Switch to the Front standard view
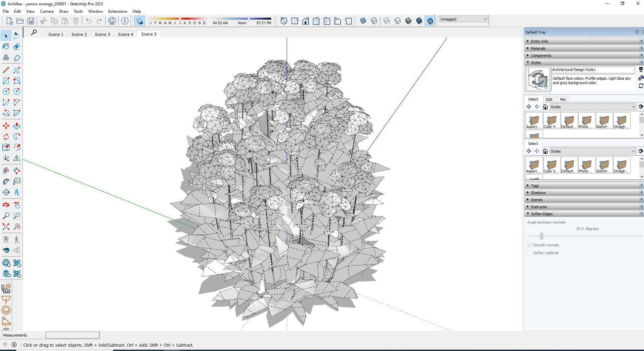This screenshot has width=644, height=351. (x=305, y=21)
